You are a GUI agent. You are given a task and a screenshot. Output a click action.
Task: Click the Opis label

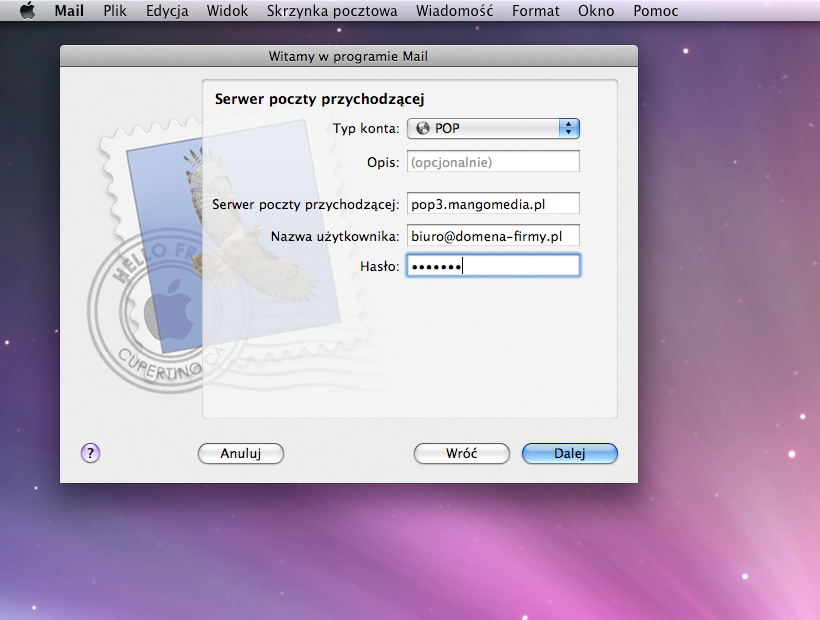[x=383, y=163]
